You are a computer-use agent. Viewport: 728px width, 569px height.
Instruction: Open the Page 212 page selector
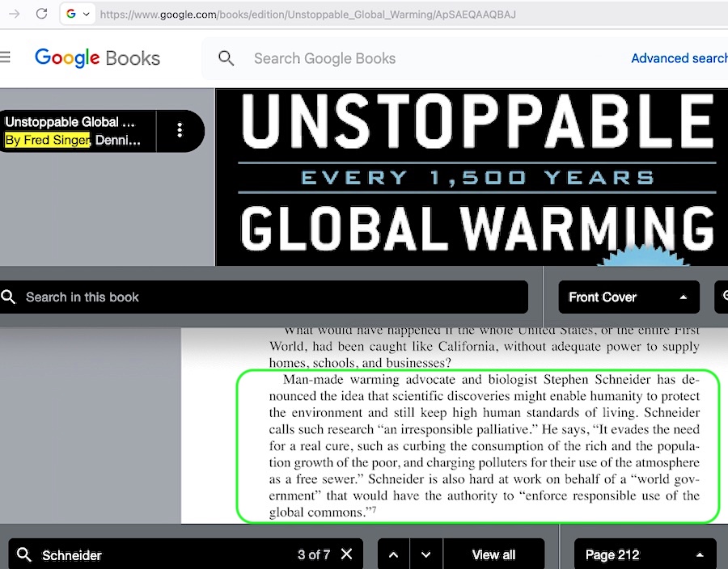644,554
